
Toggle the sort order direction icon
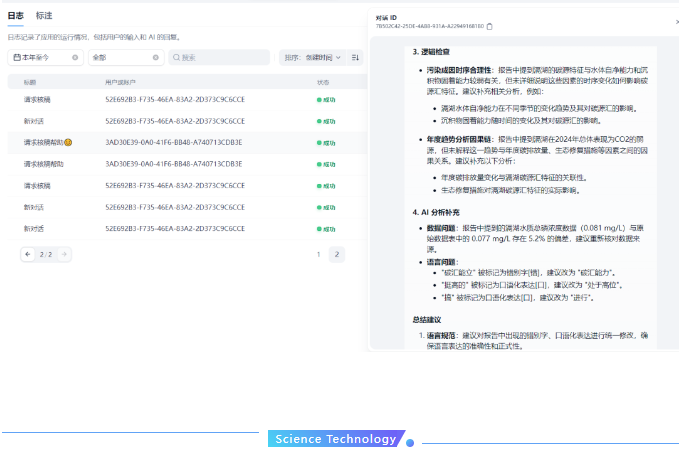pos(355,58)
